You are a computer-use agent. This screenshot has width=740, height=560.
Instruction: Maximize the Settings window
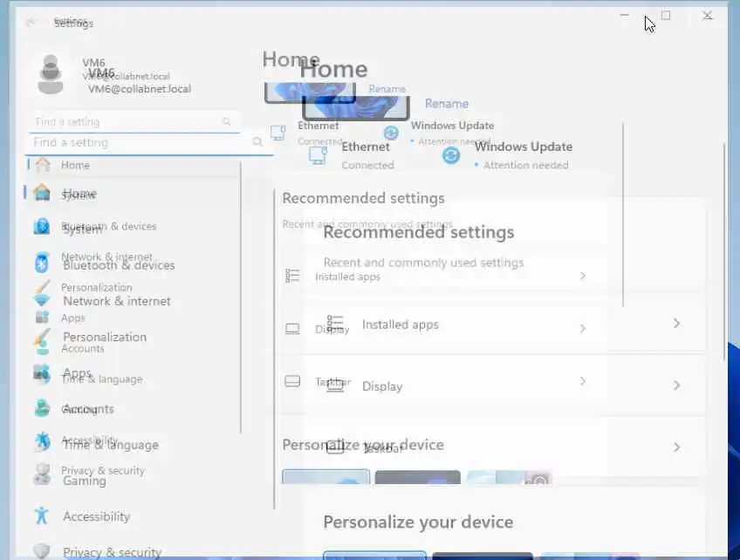[666, 16]
